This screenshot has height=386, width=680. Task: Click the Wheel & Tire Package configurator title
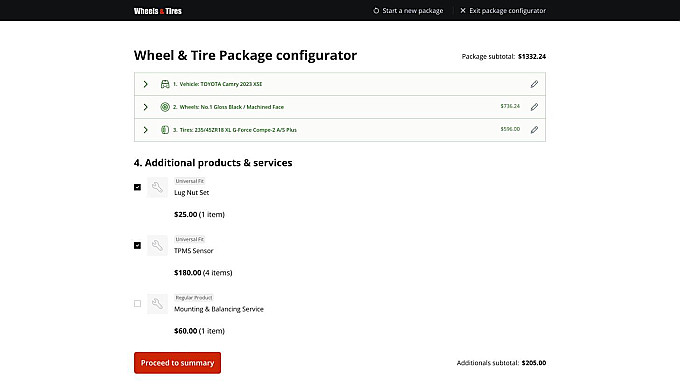click(245, 55)
